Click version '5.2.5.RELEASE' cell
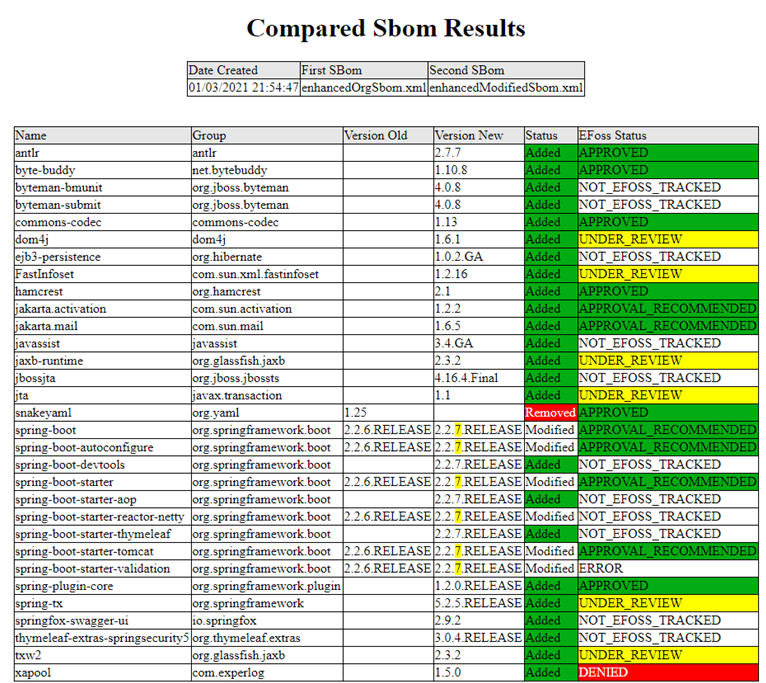Viewport: 766px width, 683px height. point(479,604)
